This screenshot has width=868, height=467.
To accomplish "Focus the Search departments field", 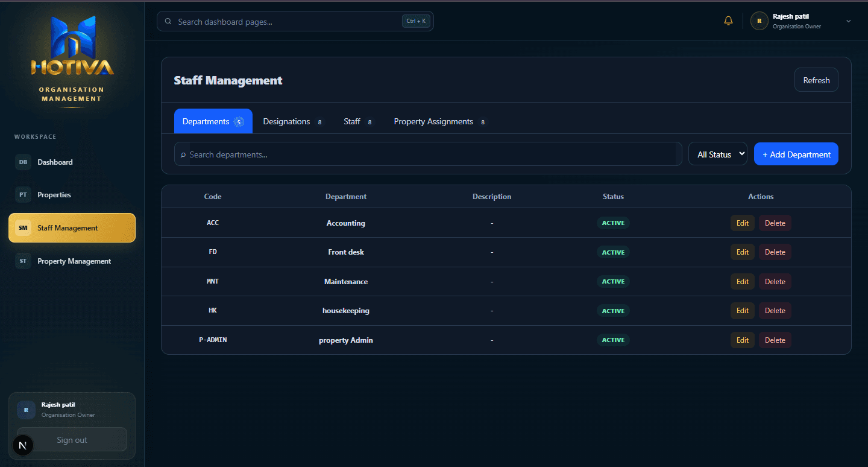I will tap(428, 154).
